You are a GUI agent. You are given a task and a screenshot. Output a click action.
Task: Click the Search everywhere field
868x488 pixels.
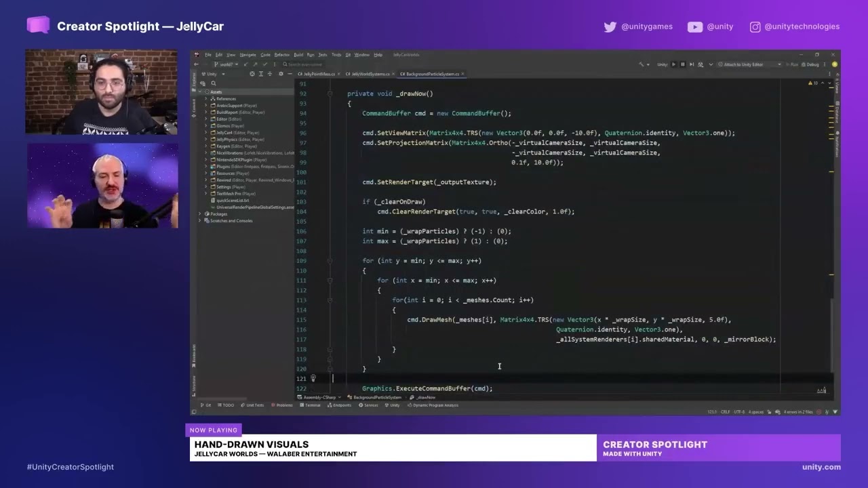click(x=307, y=64)
